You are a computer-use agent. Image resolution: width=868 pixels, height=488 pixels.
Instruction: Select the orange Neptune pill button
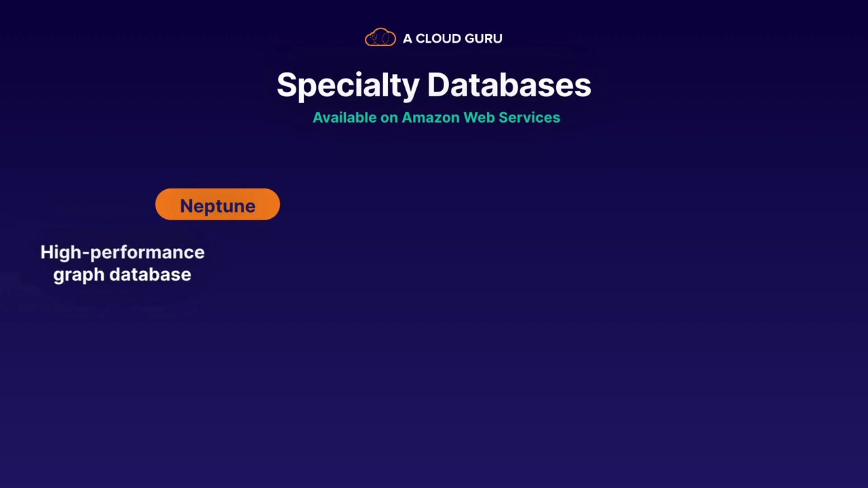point(218,205)
